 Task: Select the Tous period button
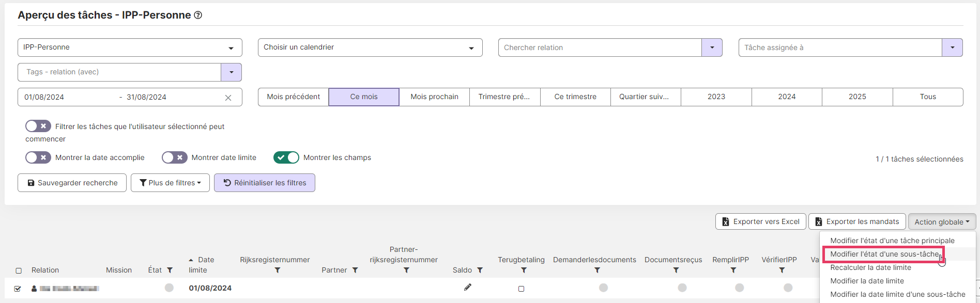(928, 97)
